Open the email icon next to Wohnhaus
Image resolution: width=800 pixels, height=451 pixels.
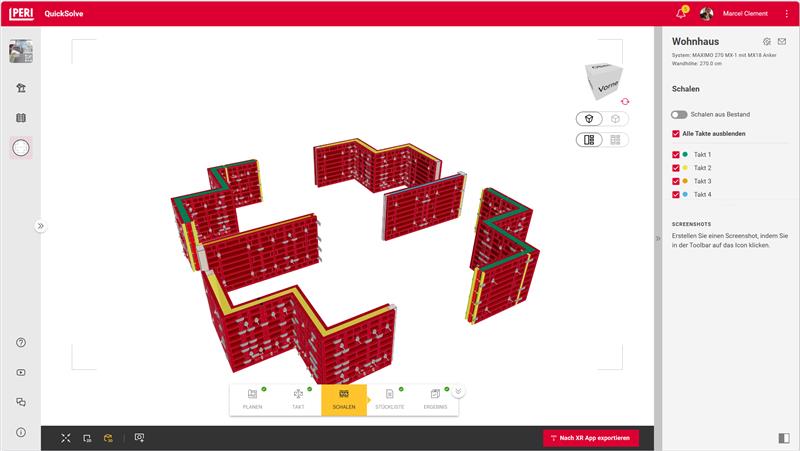pos(782,41)
